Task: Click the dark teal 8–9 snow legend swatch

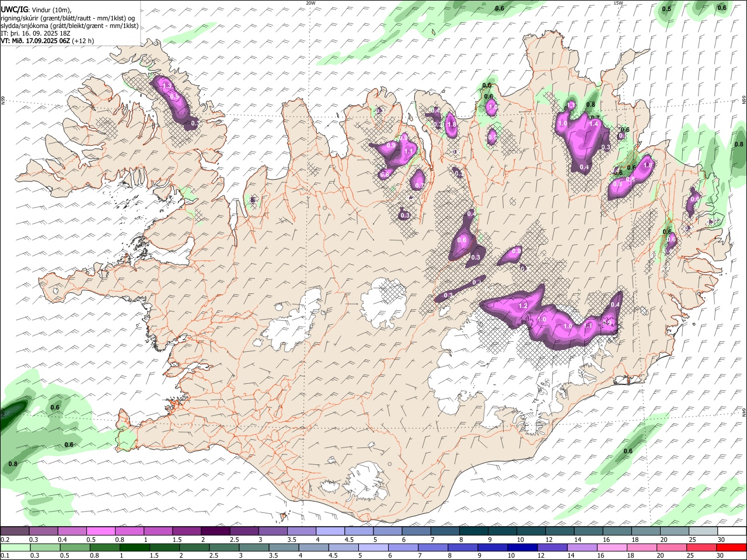Action: tap(473, 531)
